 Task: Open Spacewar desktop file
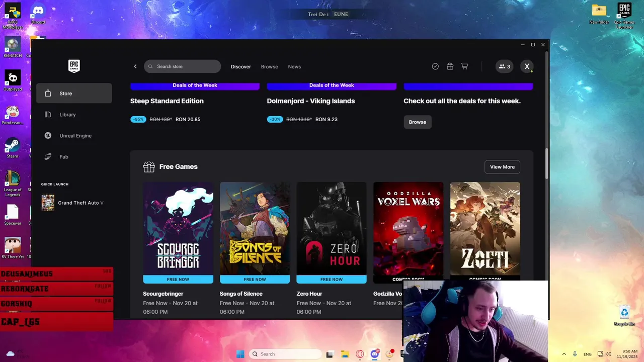[13, 215]
